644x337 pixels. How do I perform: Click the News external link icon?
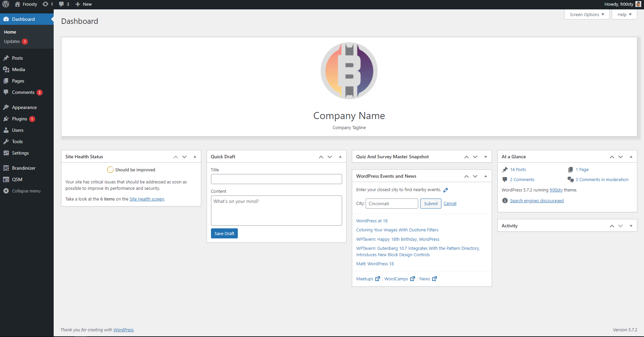click(x=434, y=279)
